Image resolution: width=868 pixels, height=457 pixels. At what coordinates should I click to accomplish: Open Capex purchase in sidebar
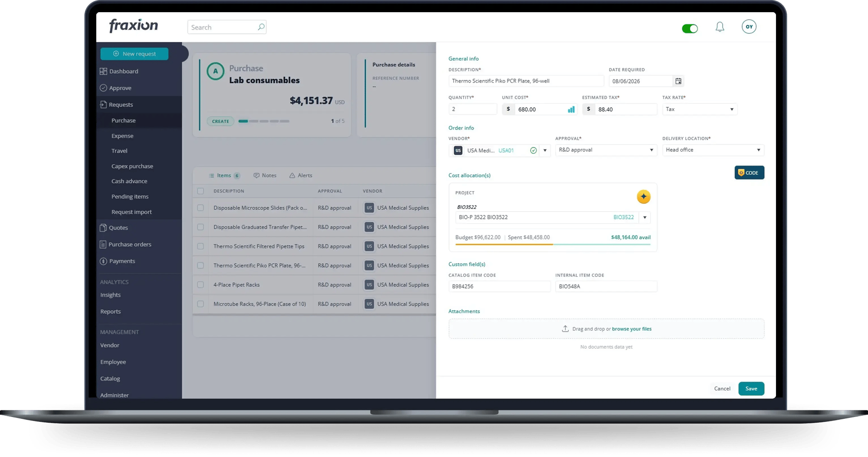pos(132,166)
